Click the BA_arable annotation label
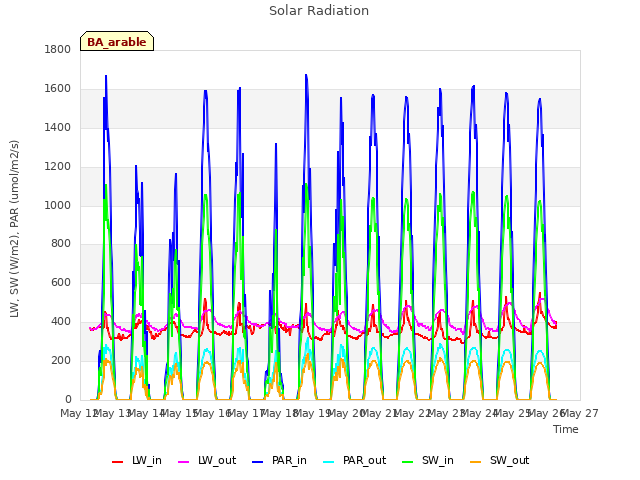 pyautogui.click(x=117, y=42)
